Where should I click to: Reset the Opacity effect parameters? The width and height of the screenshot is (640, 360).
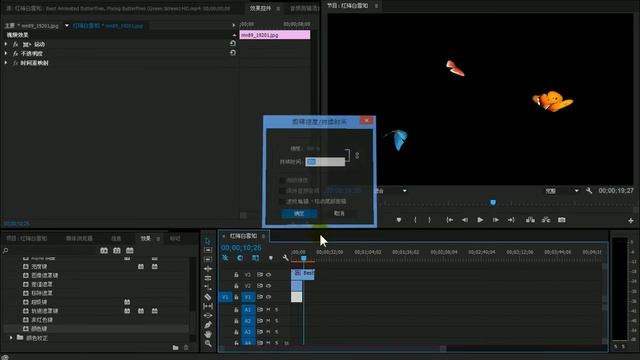point(233,53)
